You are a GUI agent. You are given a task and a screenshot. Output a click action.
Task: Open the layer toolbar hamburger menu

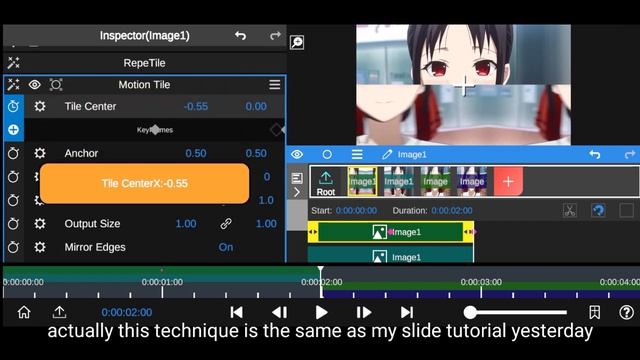[357, 154]
